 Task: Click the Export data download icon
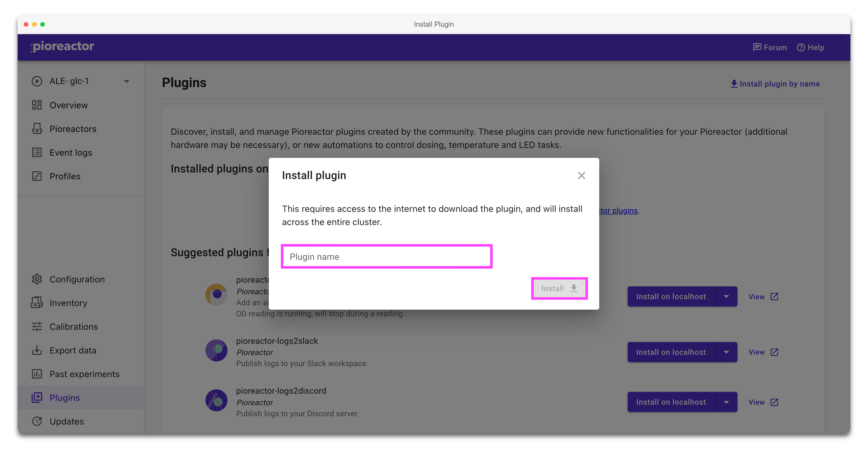click(37, 350)
